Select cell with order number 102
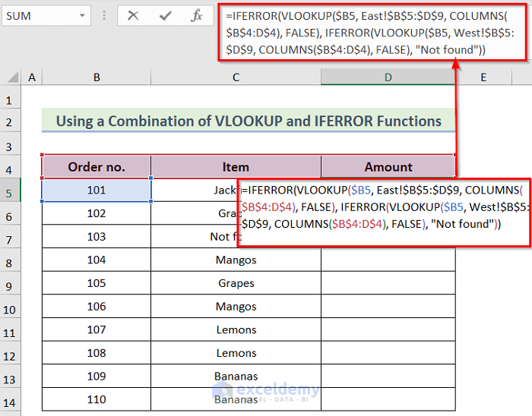The image size is (532, 416). [97, 213]
